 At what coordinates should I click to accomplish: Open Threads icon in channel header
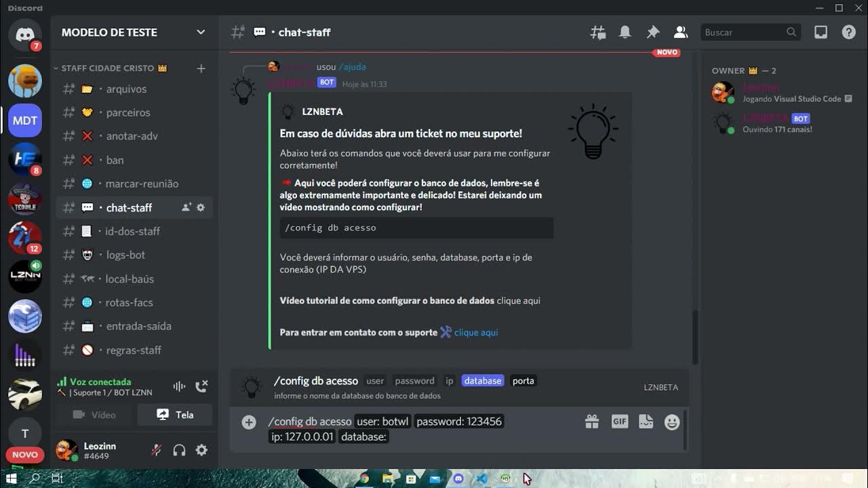click(x=598, y=33)
